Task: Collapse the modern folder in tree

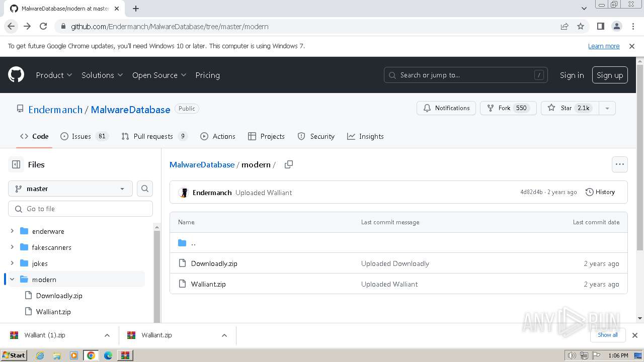Action: tap(12, 280)
